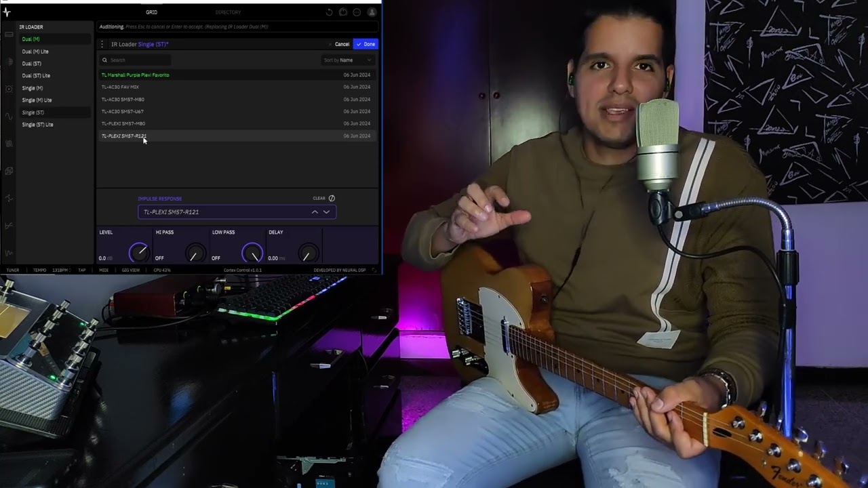Switch to the DIRECTORY tab
This screenshot has height=488, width=868.
click(228, 12)
